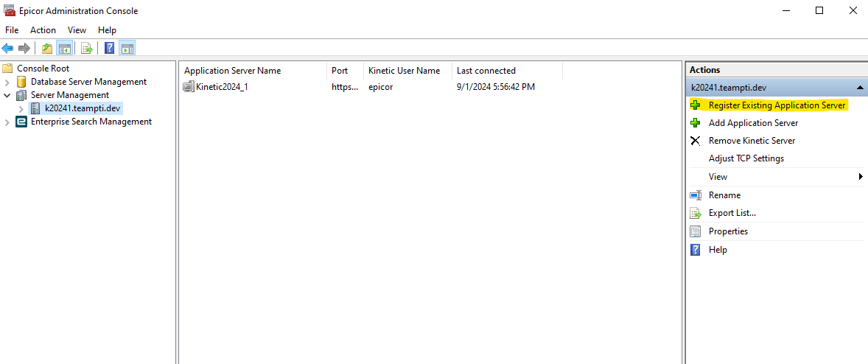Screen dimensions: 868x364
Task: Toggle the Show/Hide Action Pane icon
Action: click(127, 49)
